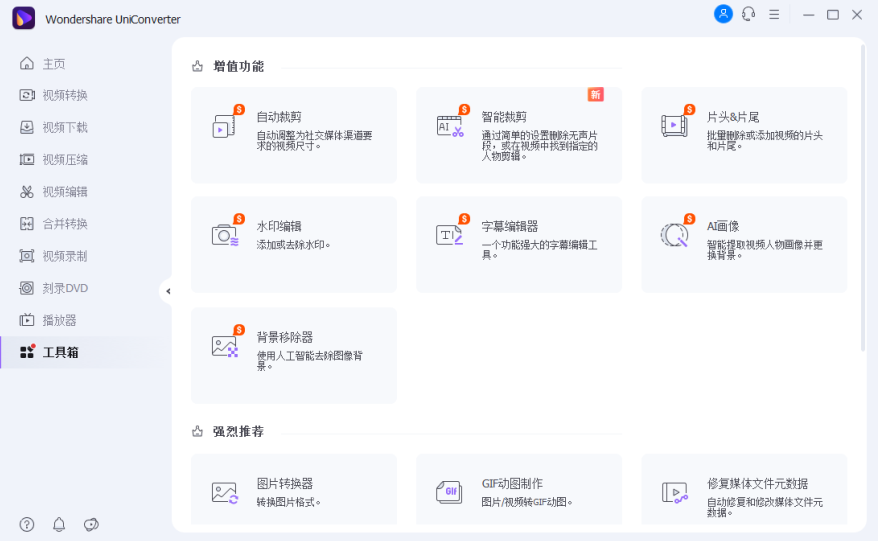Click the 视频录制 sidebar icon
878x541 pixels.
(26, 256)
